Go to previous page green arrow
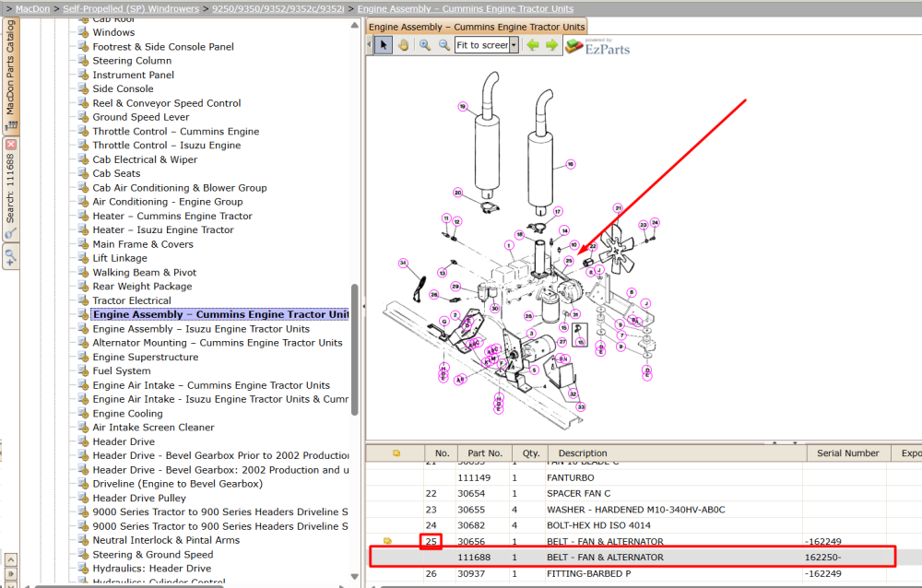 (x=532, y=45)
